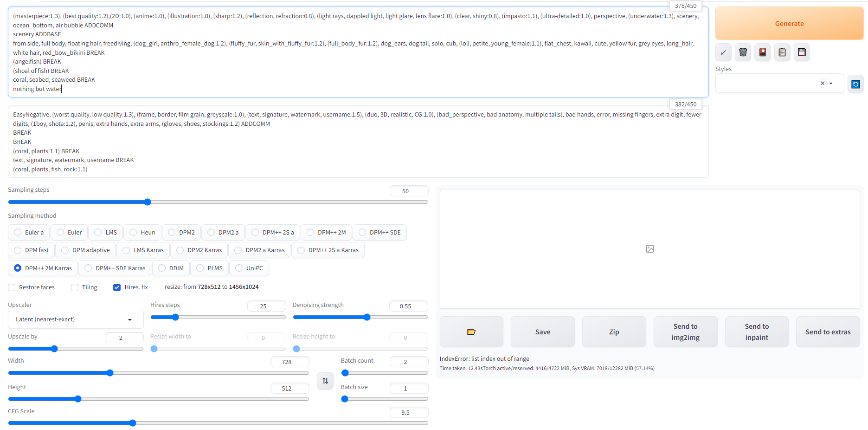Read generation parameters using the arrow icon
This screenshot has height=430, width=868.
click(x=723, y=52)
